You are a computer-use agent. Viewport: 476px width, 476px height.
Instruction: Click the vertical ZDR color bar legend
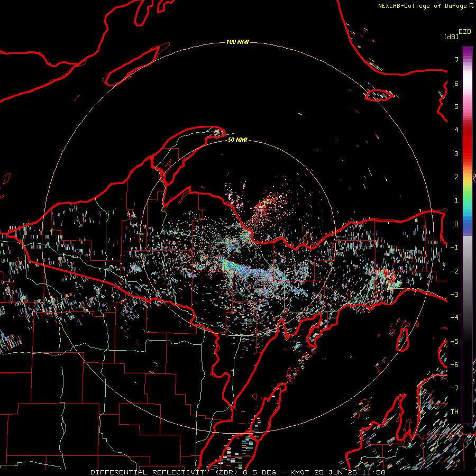(x=467, y=235)
